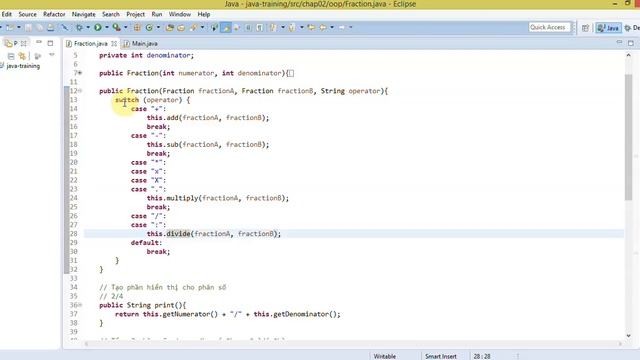Click the Run External Tools icon
Viewport: 640px width, 360px height.
(117, 27)
